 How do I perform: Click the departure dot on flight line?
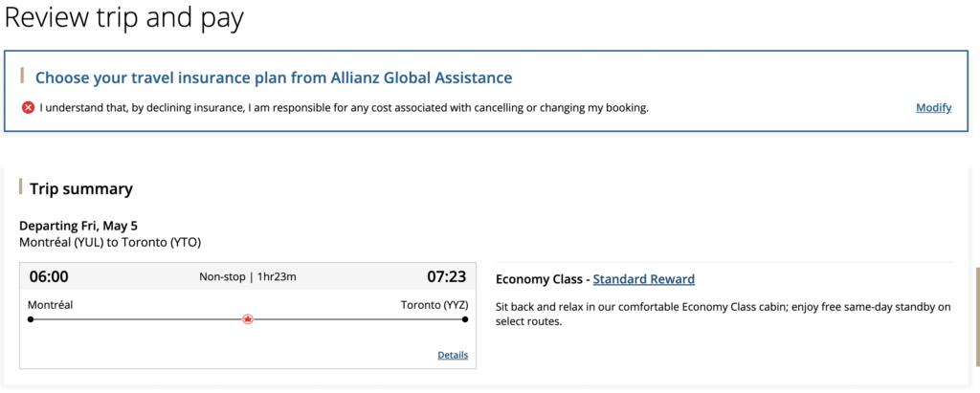(x=31, y=319)
